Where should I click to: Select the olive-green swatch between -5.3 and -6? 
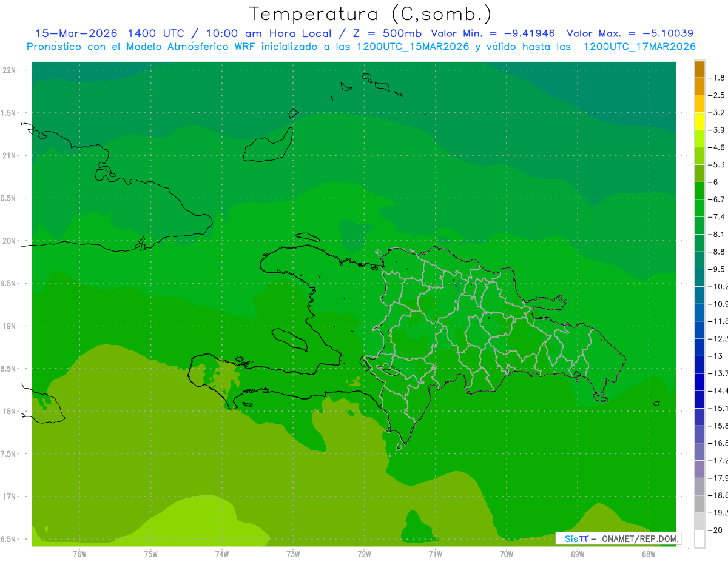699,173
